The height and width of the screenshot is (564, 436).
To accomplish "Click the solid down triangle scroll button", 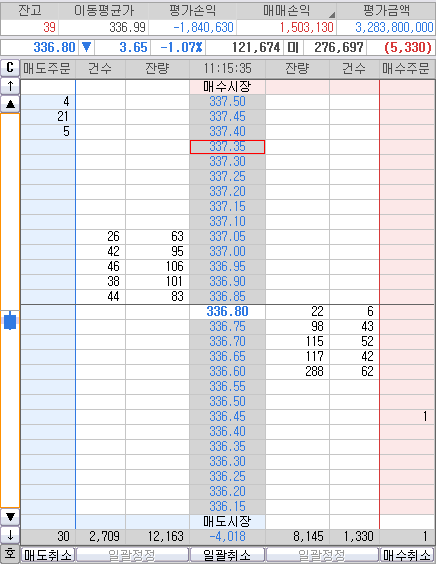I will click(x=10, y=517).
